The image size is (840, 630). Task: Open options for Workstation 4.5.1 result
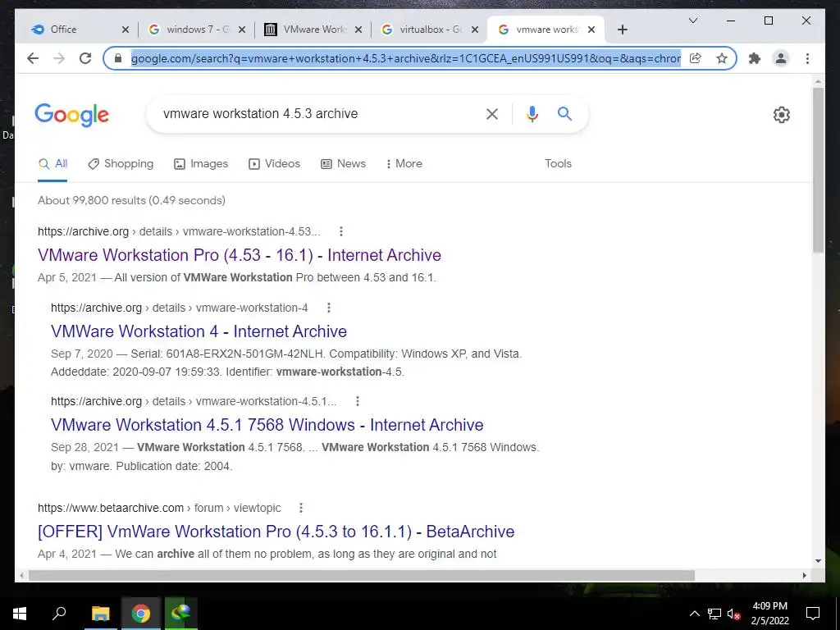(358, 401)
